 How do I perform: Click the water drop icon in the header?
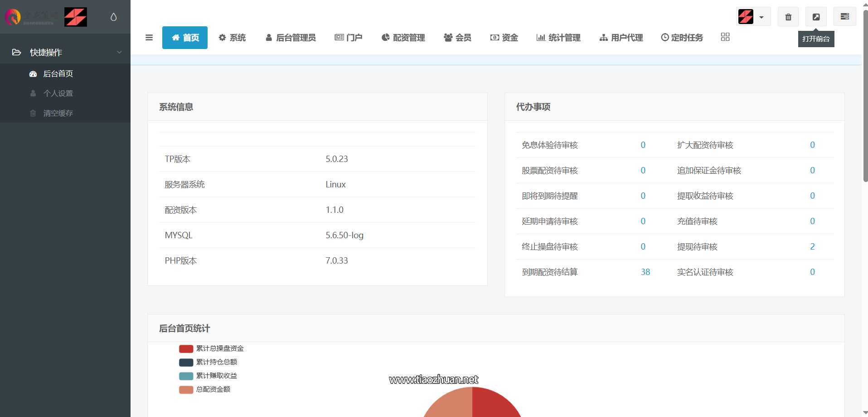pos(113,17)
